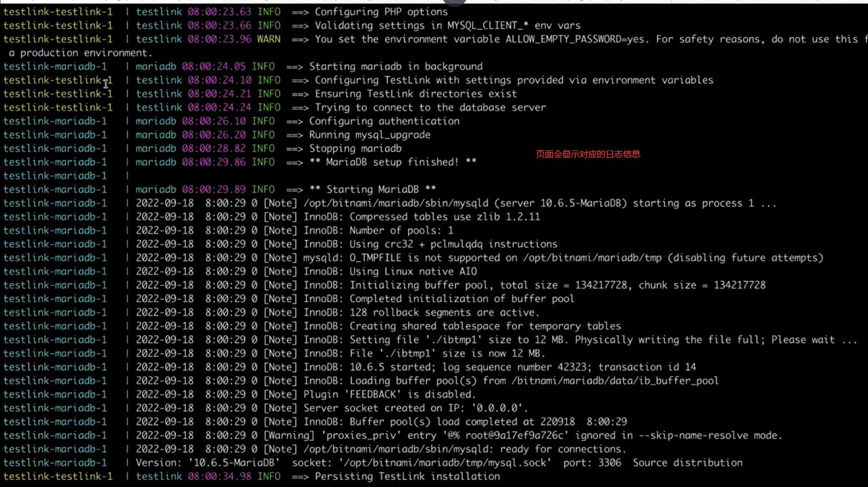
Task: Select "(server 10.6.5-MariaDB)" in mysqld line
Action: coord(561,203)
